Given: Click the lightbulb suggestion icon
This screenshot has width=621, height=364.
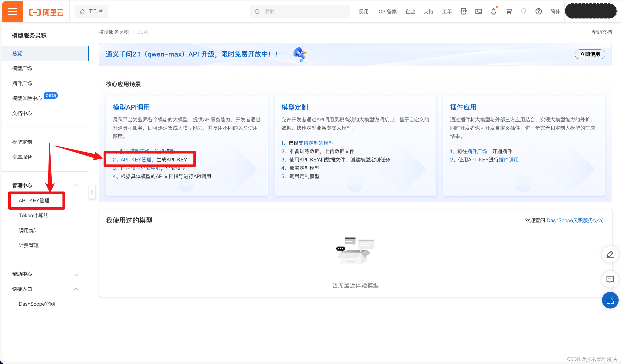Looking at the screenshot, I should [x=523, y=11].
